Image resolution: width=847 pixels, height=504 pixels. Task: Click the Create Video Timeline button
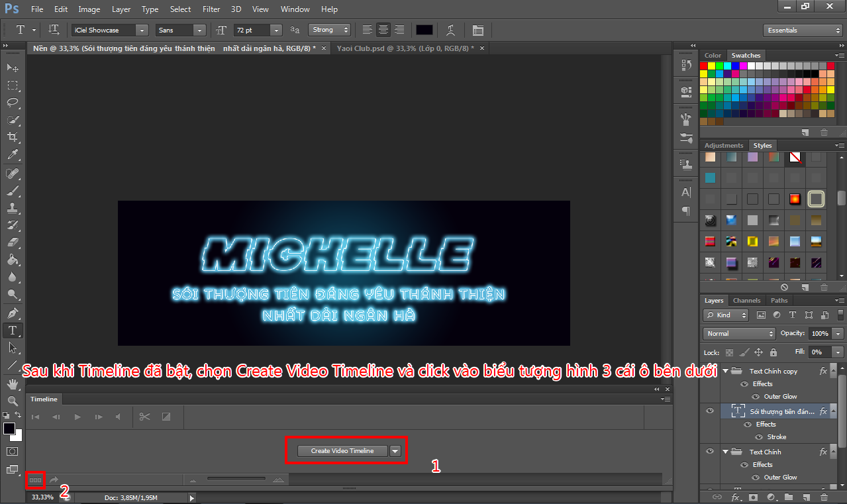342,451
